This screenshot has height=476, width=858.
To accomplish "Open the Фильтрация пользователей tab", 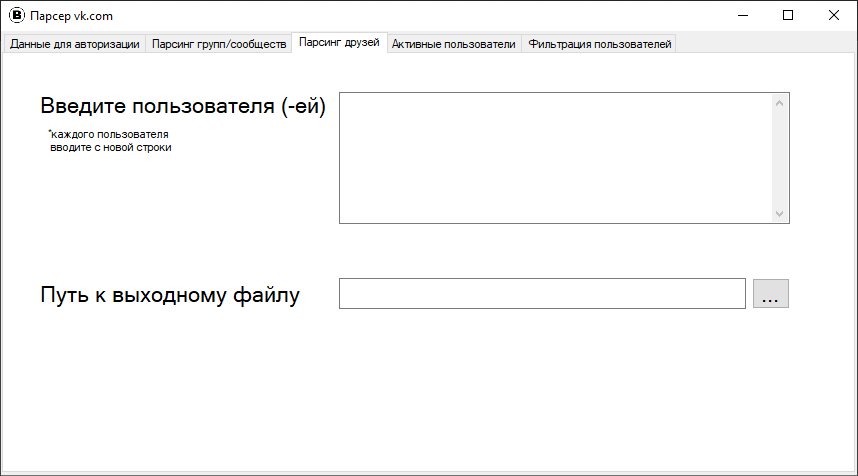I will point(600,44).
